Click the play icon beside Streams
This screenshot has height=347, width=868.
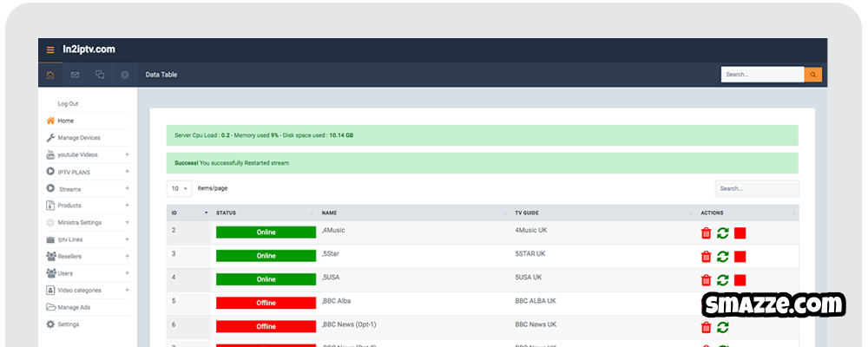(50, 189)
